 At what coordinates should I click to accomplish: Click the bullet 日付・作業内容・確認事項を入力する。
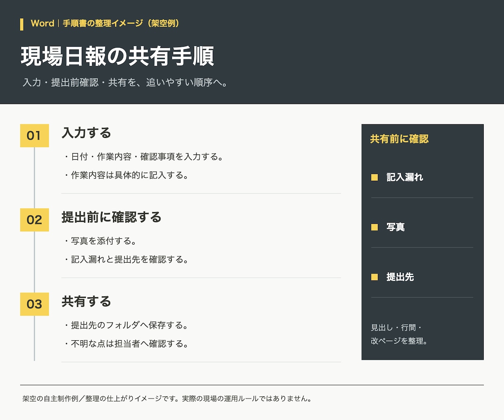[x=143, y=157]
